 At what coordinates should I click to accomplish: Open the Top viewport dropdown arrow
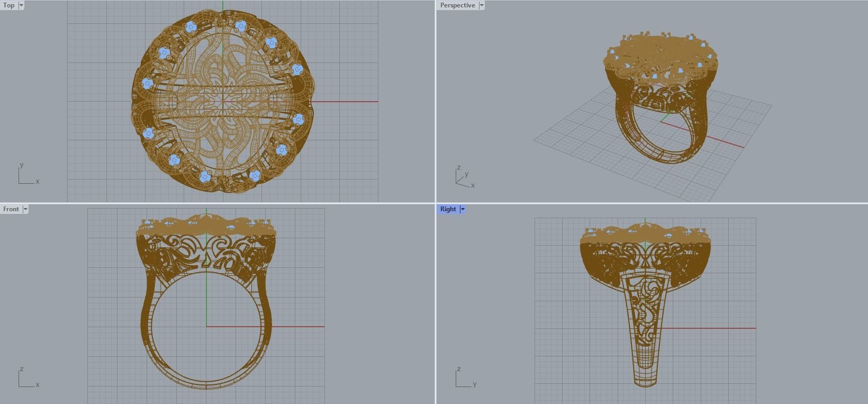[21, 5]
